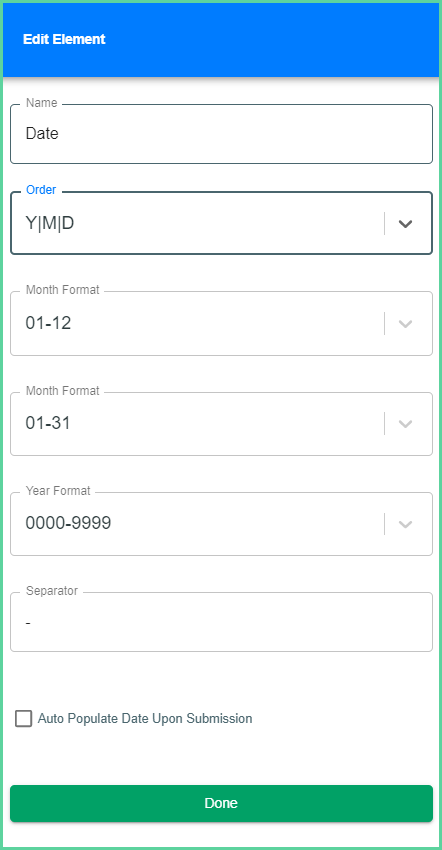Expand the Order dropdown chevron arrow

tap(406, 223)
